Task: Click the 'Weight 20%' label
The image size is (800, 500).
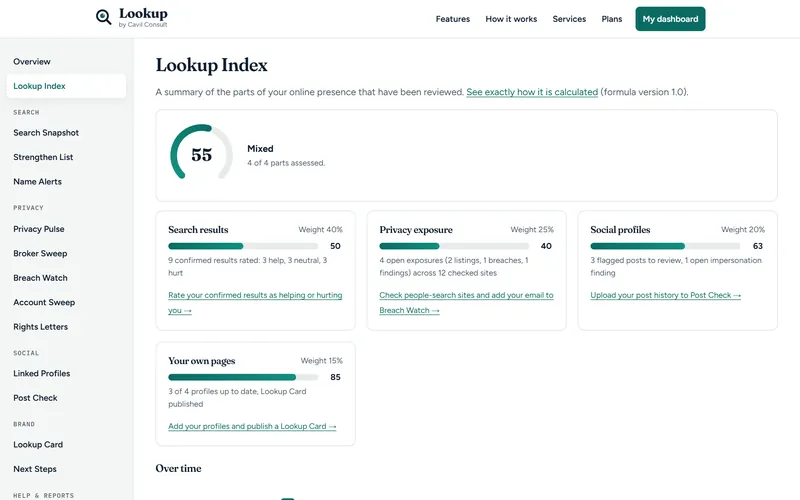Action: [x=742, y=230]
